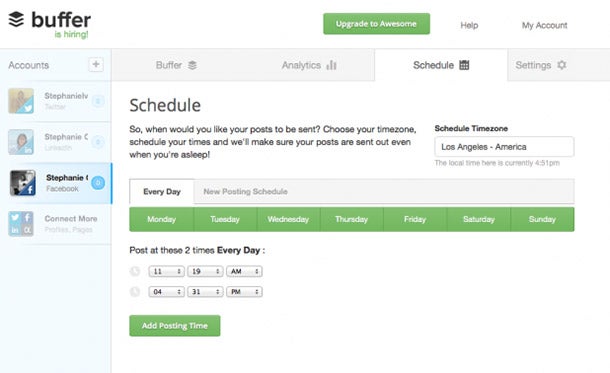Open the hour dropdown showing 11
Viewport: 610px width, 373px height.
pos(166,271)
